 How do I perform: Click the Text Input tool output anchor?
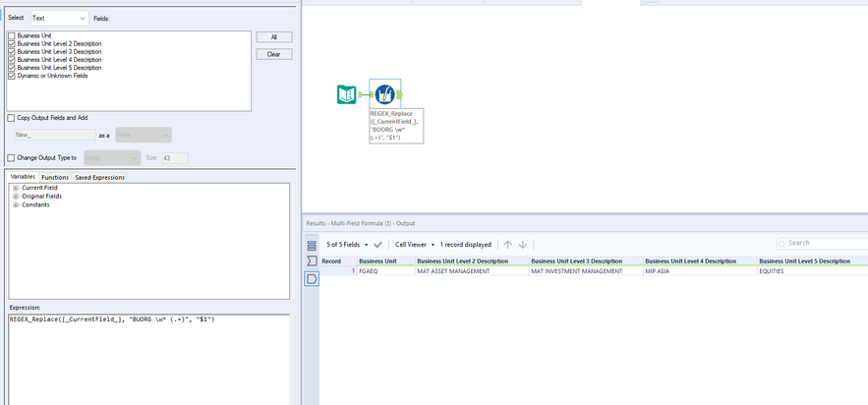click(x=360, y=95)
